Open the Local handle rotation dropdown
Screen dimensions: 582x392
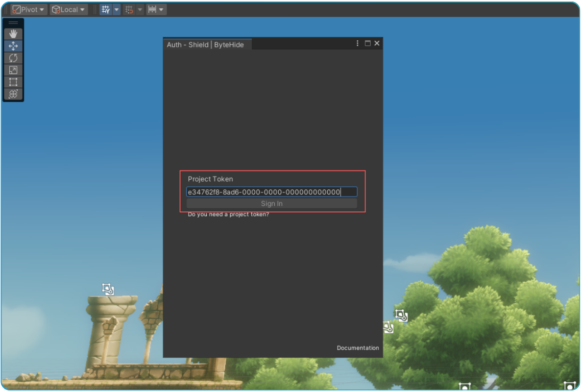pos(68,10)
